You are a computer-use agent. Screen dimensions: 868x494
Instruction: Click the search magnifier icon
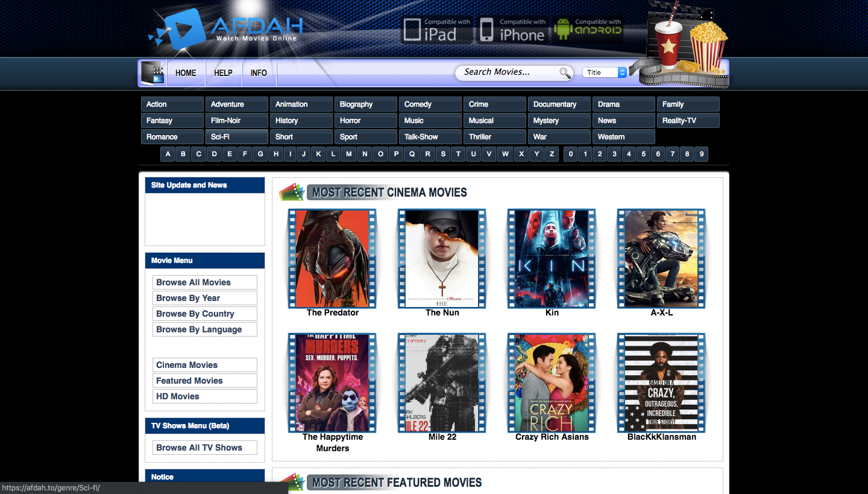pyautogui.click(x=565, y=73)
